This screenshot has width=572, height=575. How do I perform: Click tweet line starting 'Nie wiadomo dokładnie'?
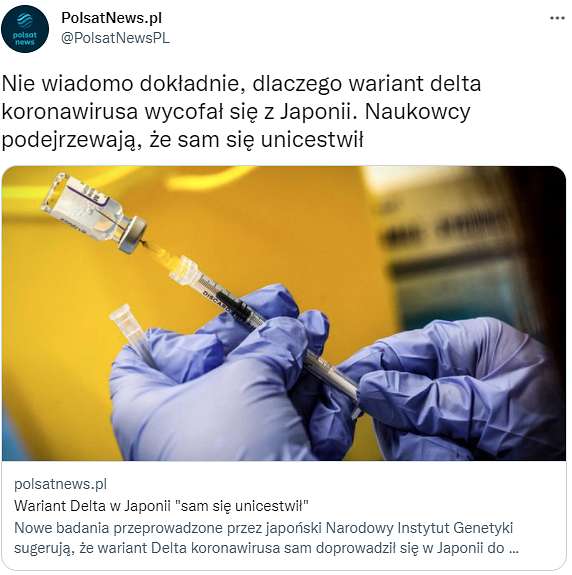[x=241, y=84]
